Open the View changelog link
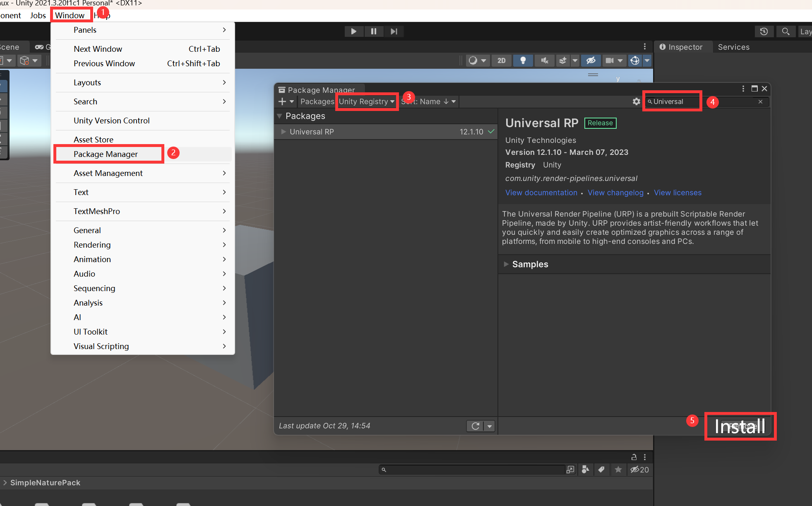The width and height of the screenshot is (812, 506). click(615, 193)
